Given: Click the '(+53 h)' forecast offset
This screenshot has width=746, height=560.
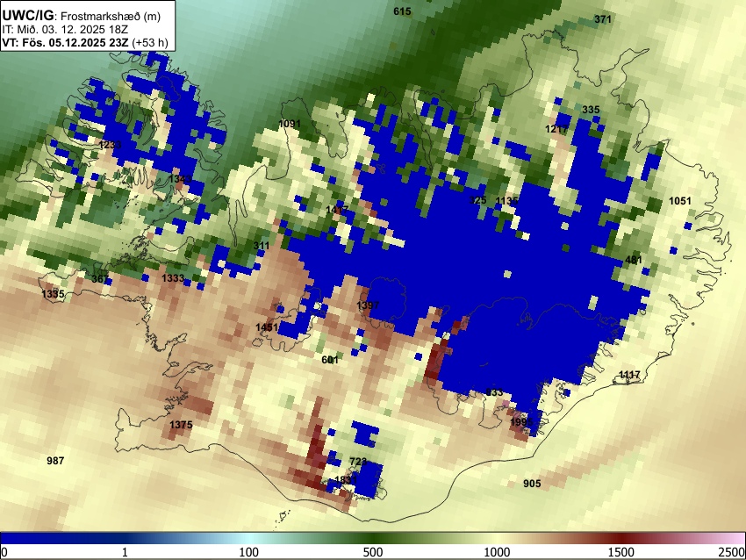Looking at the screenshot, I should [x=150, y=43].
